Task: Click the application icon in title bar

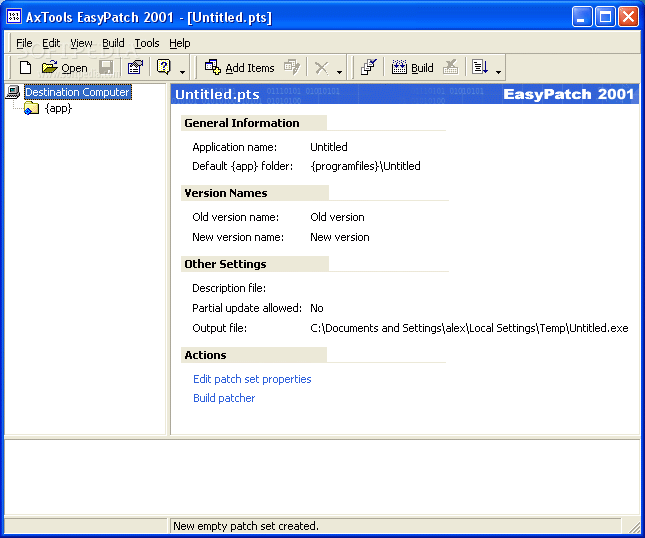Action: 14,17
